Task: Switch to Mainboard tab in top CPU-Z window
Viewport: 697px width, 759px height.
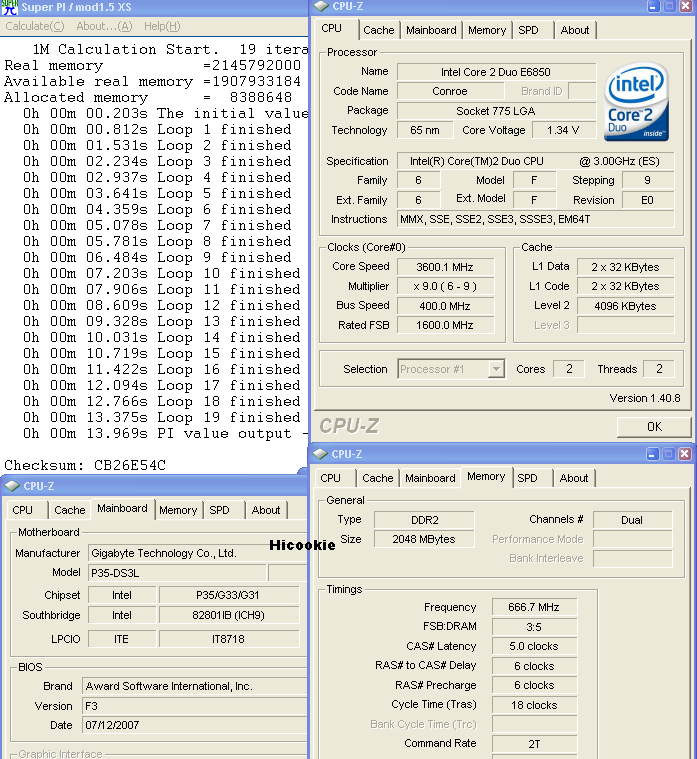Action: click(431, 30)
